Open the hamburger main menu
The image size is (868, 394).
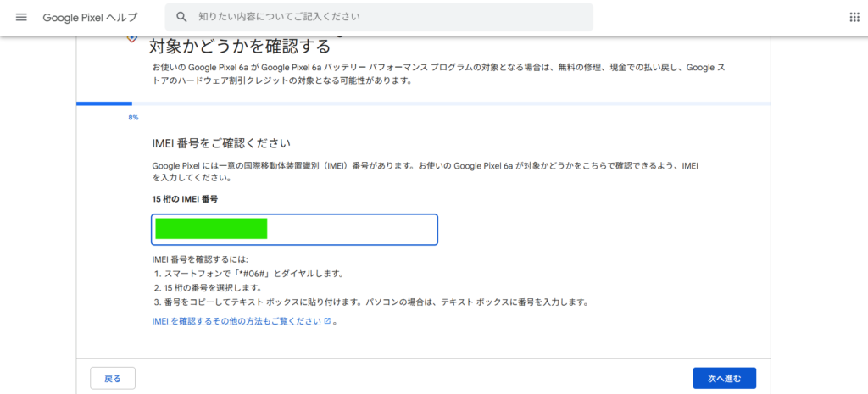(21, 17)
